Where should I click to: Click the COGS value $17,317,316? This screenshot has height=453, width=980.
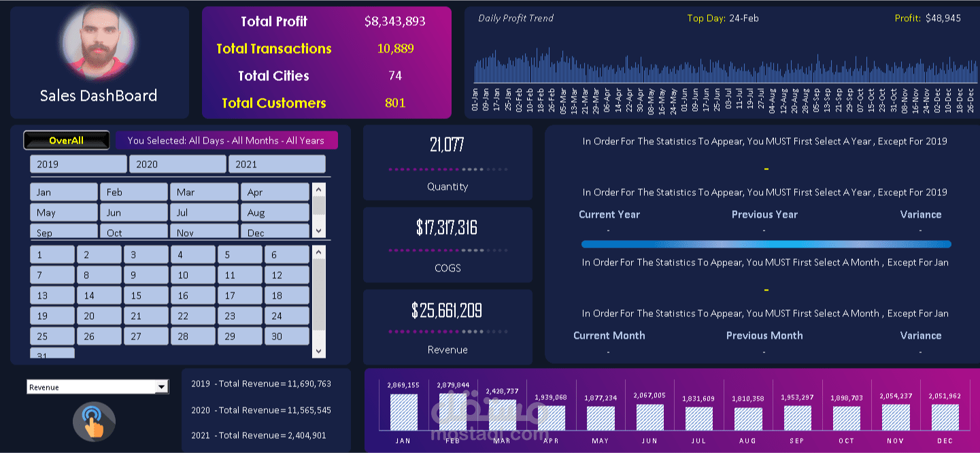pos(447,227)
